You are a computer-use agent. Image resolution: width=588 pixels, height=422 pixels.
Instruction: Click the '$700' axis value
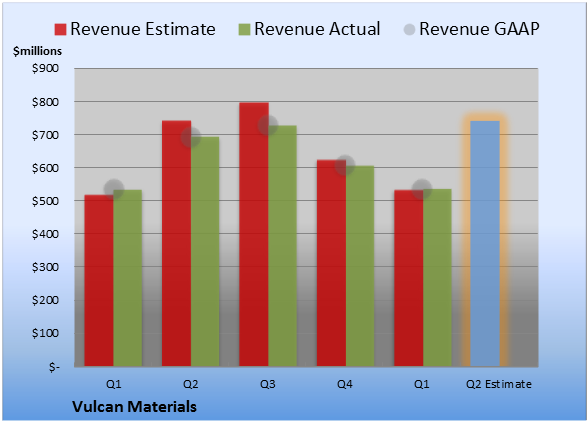tap(45, 135)
